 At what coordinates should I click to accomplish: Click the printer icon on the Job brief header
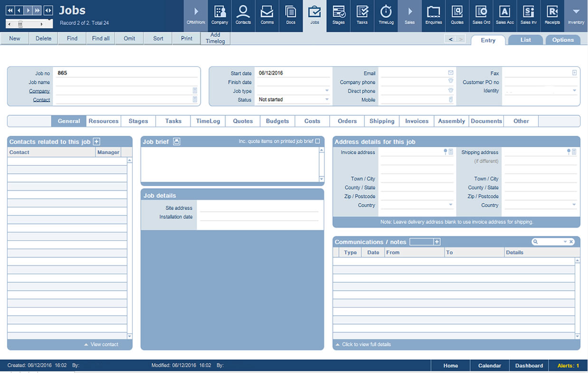click(x=176, y=141)
